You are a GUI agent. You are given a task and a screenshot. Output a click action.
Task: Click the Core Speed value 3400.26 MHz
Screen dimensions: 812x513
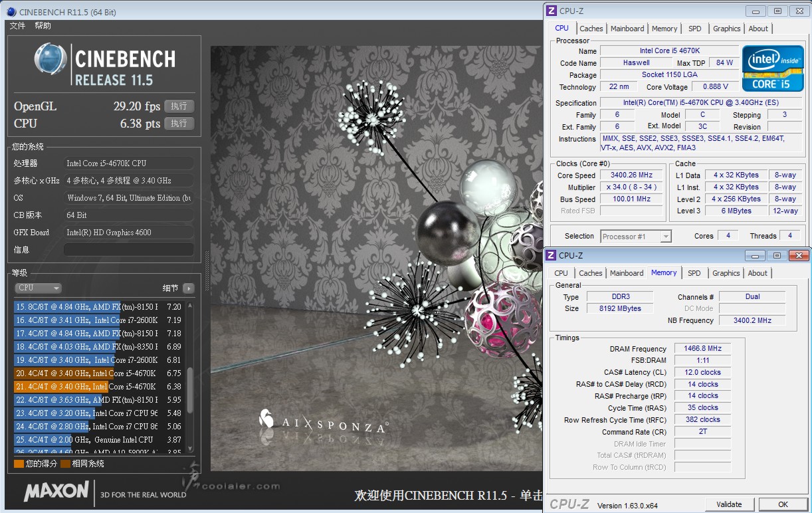point(631,175)
